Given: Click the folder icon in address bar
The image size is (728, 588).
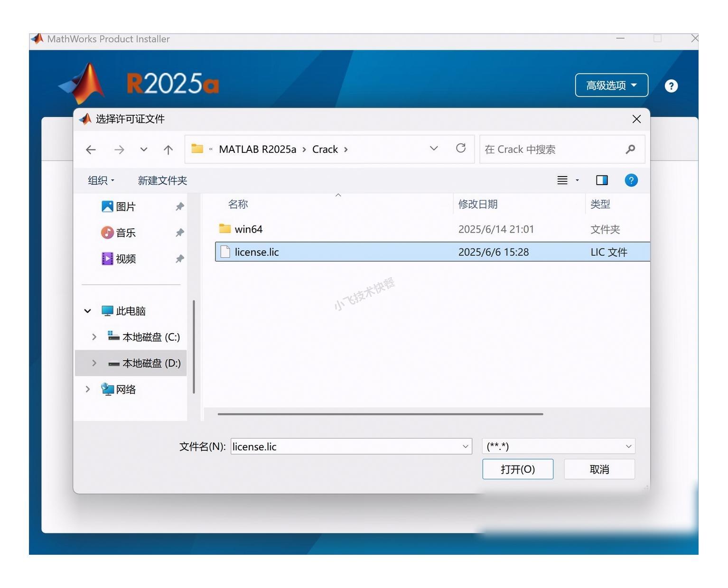Looking at the screenshot, I should (x=197, y=149).
